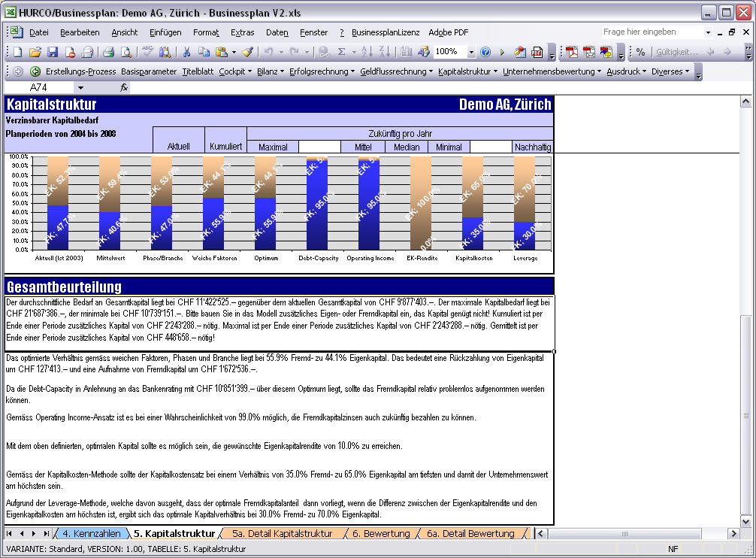Image resolution: width=756 pixels, height=558 pixels.
Task: Sort ascending with the A-Z icon
Action: [x=367, y=52]
